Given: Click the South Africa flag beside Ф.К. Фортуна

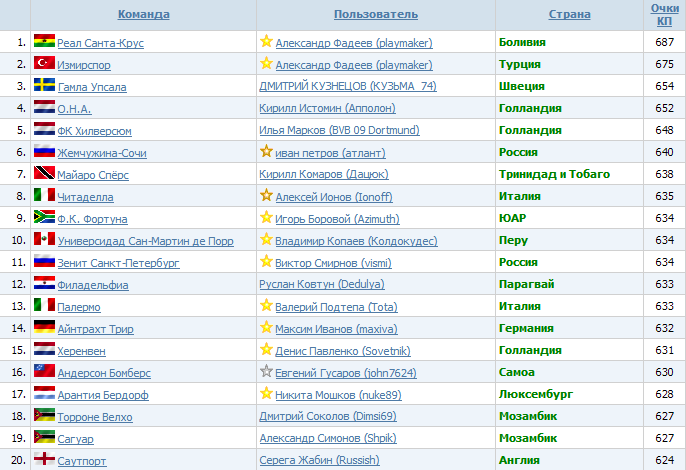Looking at the screenshot, I should pyautogui.click(x=44, y=218).
